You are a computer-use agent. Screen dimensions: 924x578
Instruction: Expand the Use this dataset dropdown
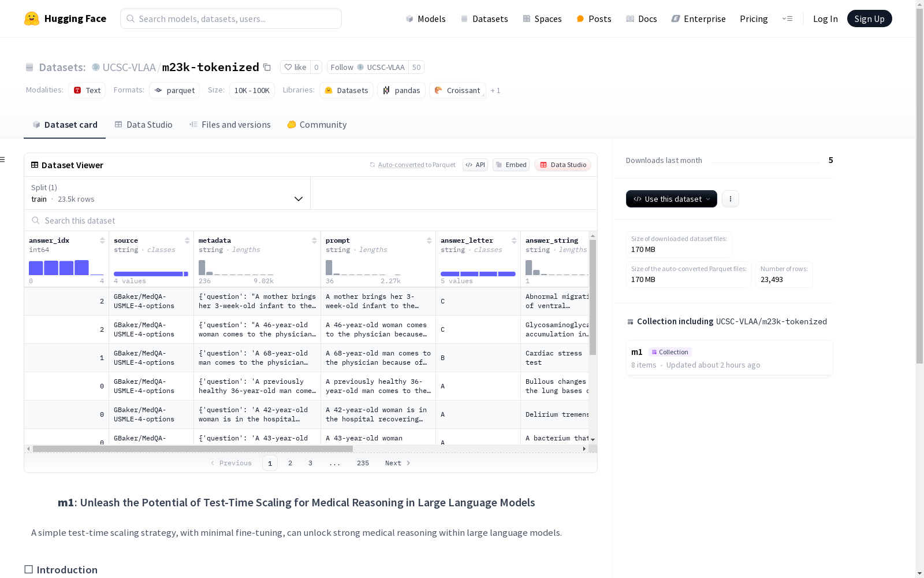672,199
